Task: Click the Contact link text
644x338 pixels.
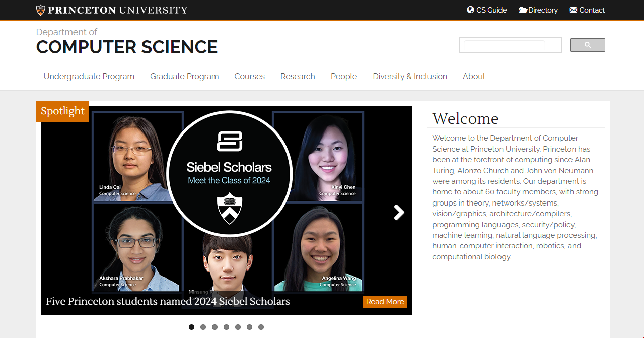Action: click(592, 10)
